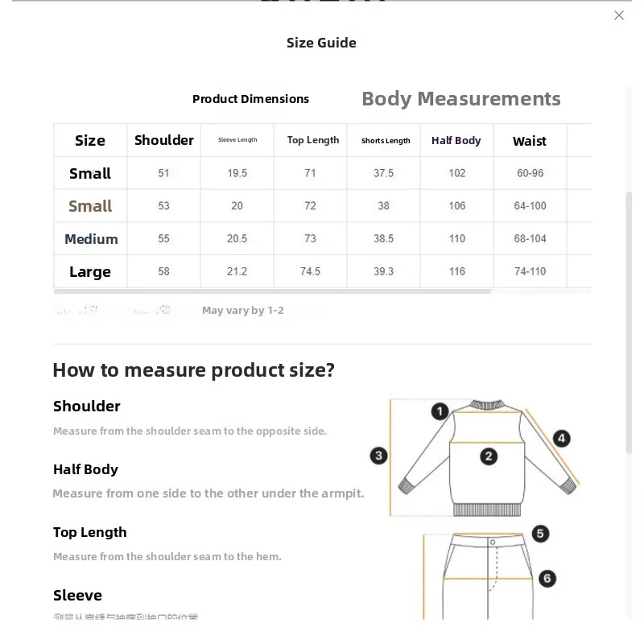The height and width of the screenshot is (644, 644).
Task: Click the vertical scrollbar on the right
Action: click(630, 322)
